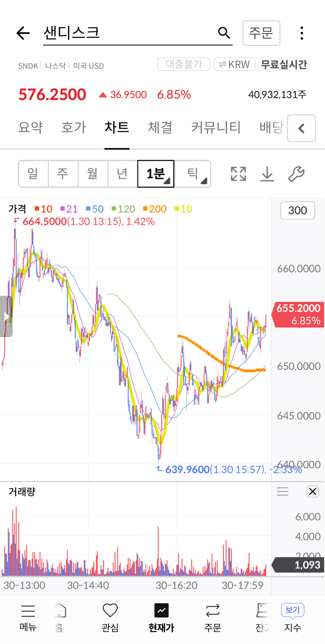The height and width of the screenshot is (644, 325).
Task: Tap the back arrow icon
Action: tap(23, 33)
